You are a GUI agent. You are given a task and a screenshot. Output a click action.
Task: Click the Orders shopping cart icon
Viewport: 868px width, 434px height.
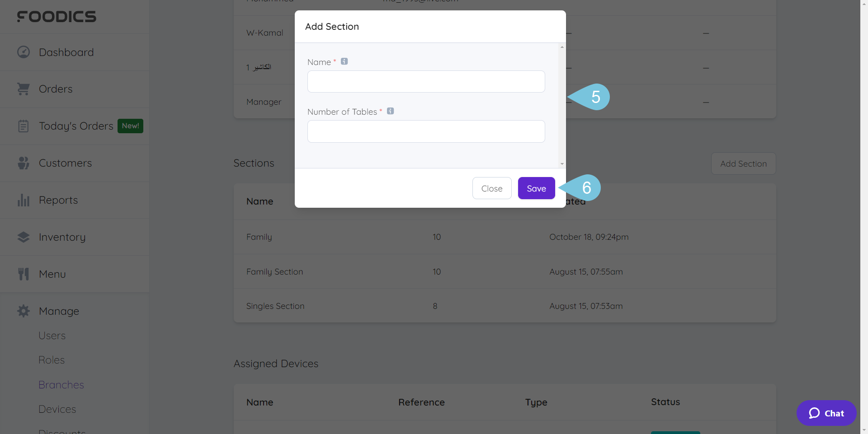tap(23, 89)
